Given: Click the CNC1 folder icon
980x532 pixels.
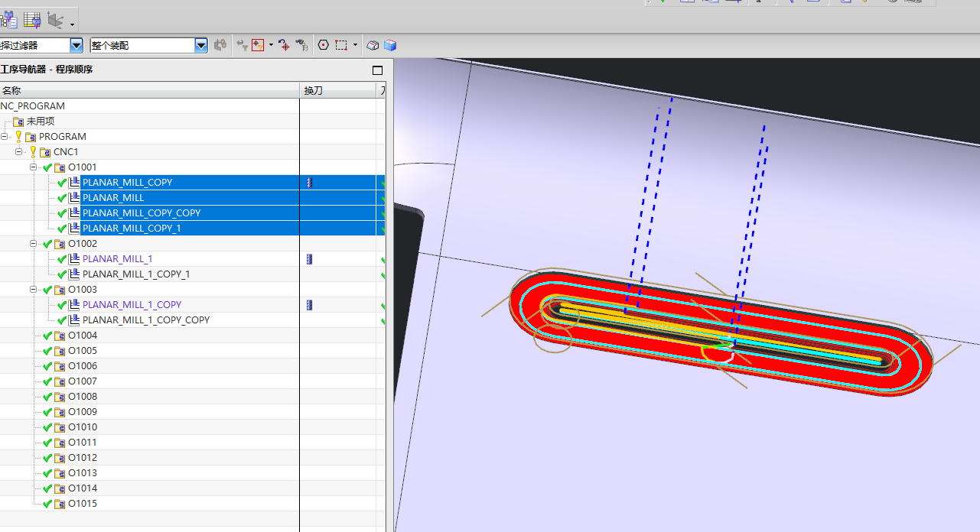Looking at the screenshot, I should 45,152.
